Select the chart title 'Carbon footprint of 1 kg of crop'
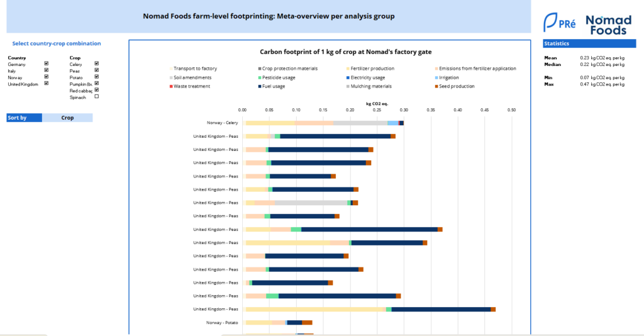The height and width of the screenshot is (336, 644). tap(345, 52)
